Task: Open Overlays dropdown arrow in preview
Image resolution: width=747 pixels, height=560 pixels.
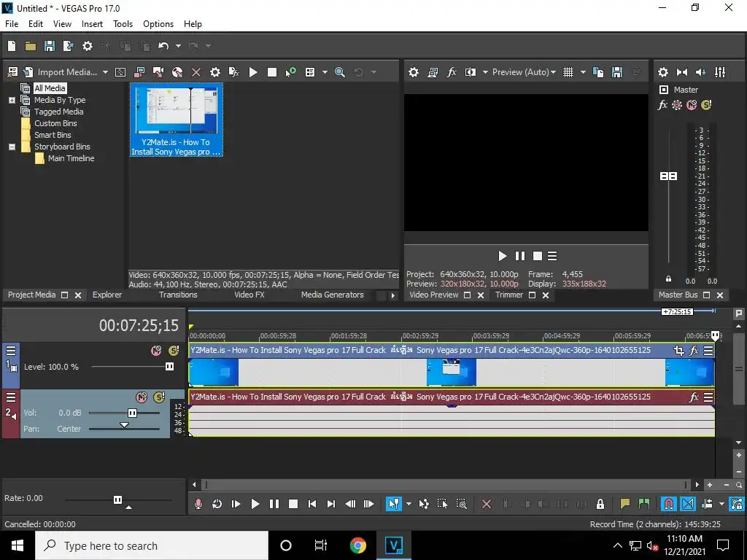Action: pos(583,72)
